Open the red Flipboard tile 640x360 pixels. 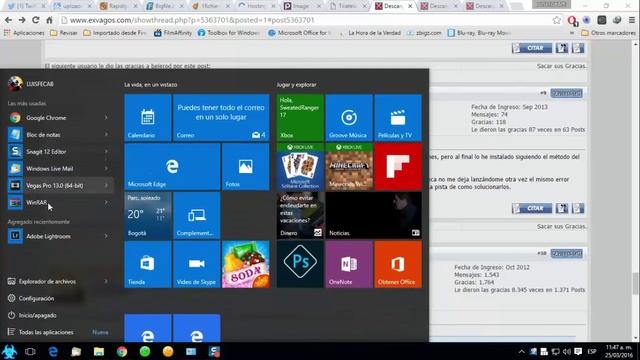click(398, 167)
